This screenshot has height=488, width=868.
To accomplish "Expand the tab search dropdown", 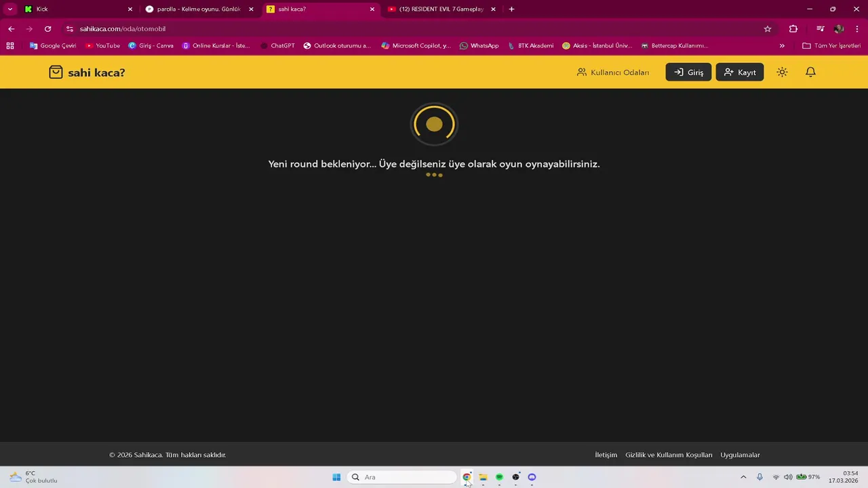I will 9,9.
